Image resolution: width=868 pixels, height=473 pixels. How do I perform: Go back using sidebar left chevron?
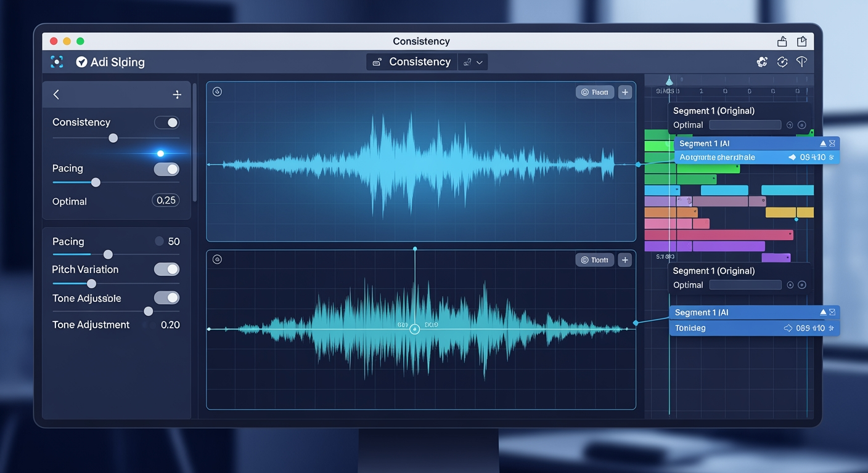tap(56, 94)
